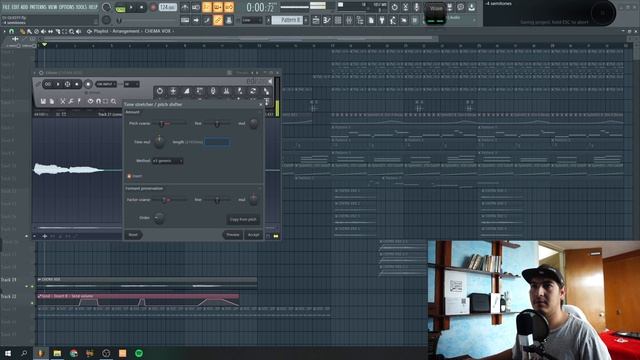Screen dimensions: 640x360
Task: Open the browser view icon
Action: pyautogui.click(x=360, y=20)
